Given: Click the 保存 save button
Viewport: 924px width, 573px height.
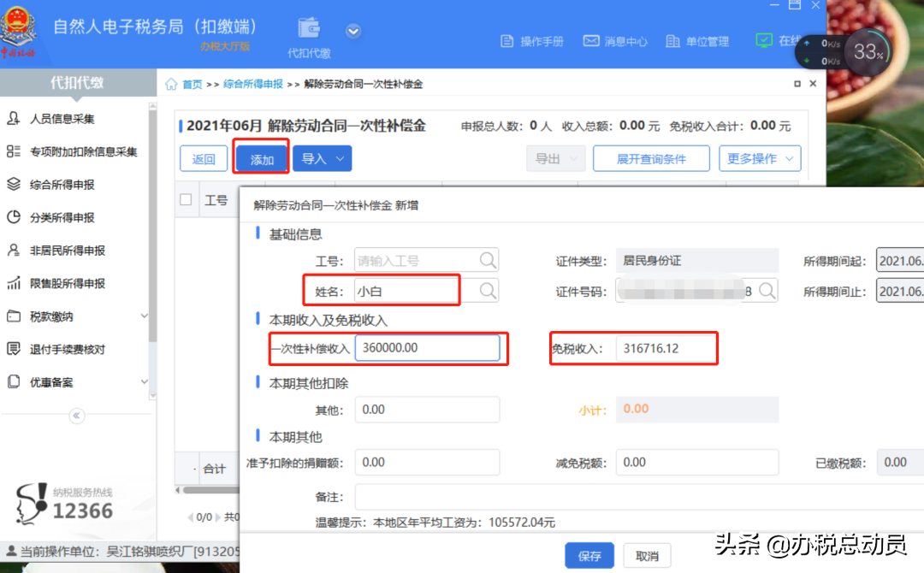Looking at the screenshot, I should 589,555.
